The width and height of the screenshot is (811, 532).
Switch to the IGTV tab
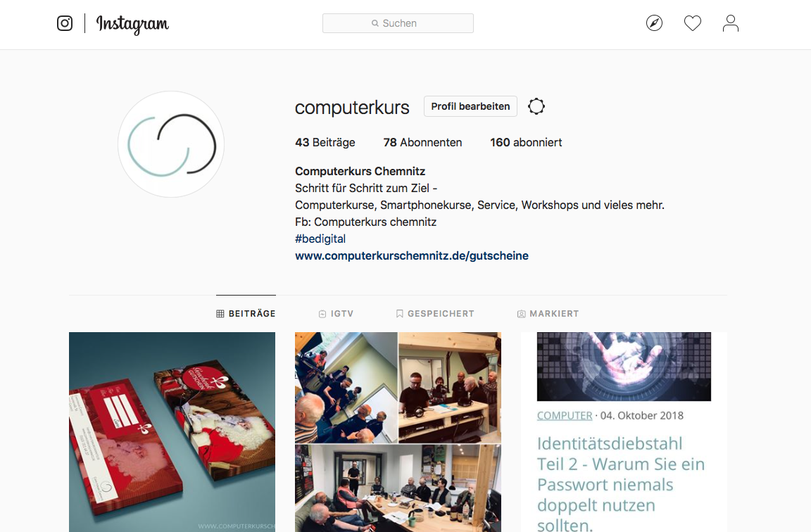pos(337,314)
